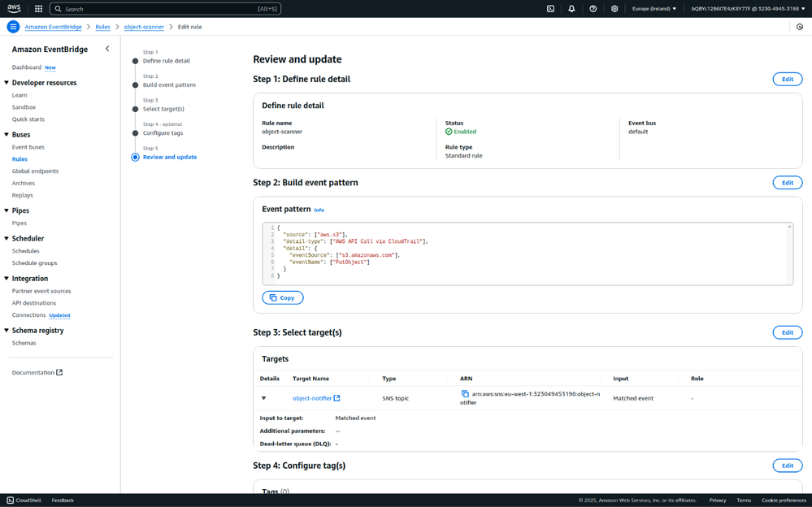Edit Step 3 Select target(s)
Viewport: 812px width, 507px height.
click(787, 332)
